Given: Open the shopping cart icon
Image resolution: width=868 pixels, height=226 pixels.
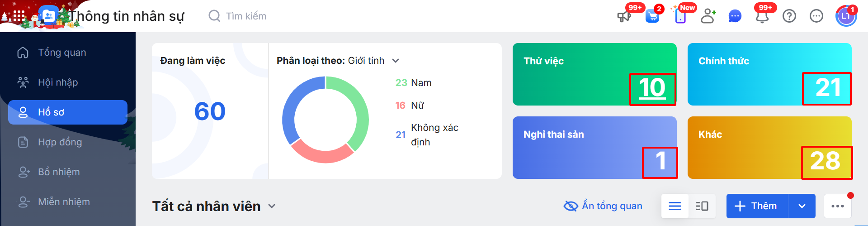Looking at the screenshot, I should point(652,16).
